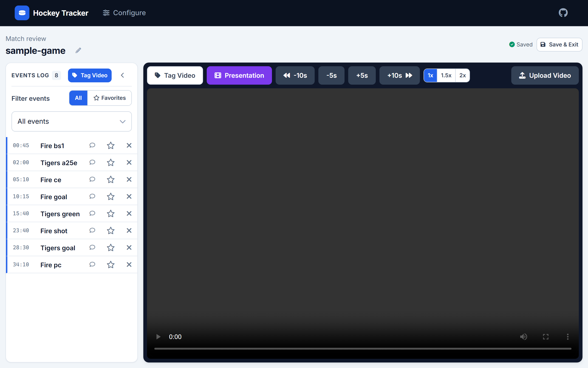The width and height of the screenshot is (588, 368).
Task: Open video more options menu
Action: click(x=568, y=336)
